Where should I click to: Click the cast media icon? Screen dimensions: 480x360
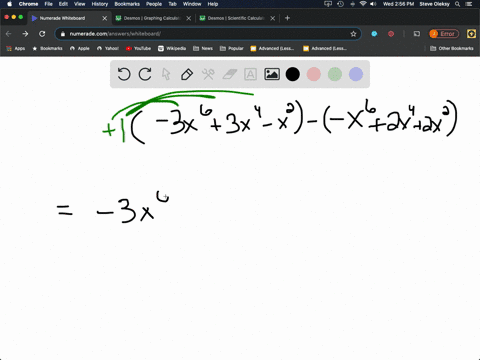pyautogui.click(x=417, y=34)
